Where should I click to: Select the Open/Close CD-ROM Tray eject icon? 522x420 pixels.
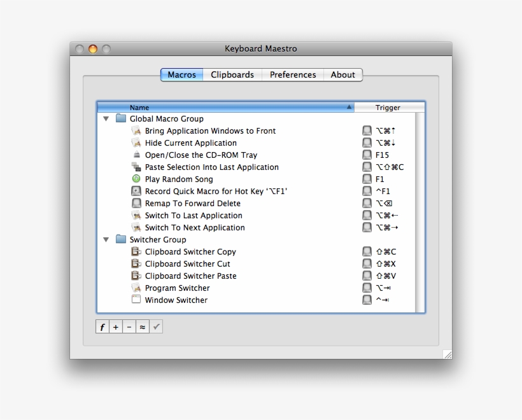pos(136,155)
